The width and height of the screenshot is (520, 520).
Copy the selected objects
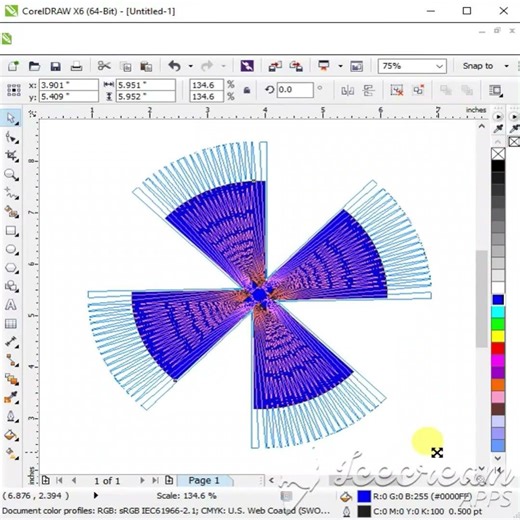pos(126,67)
